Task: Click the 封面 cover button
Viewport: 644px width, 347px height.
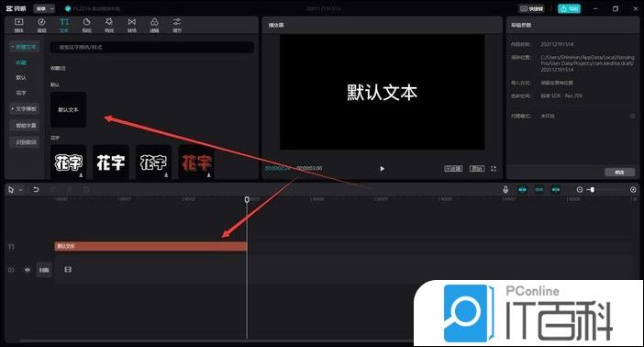Action: [x=44, y=270]
